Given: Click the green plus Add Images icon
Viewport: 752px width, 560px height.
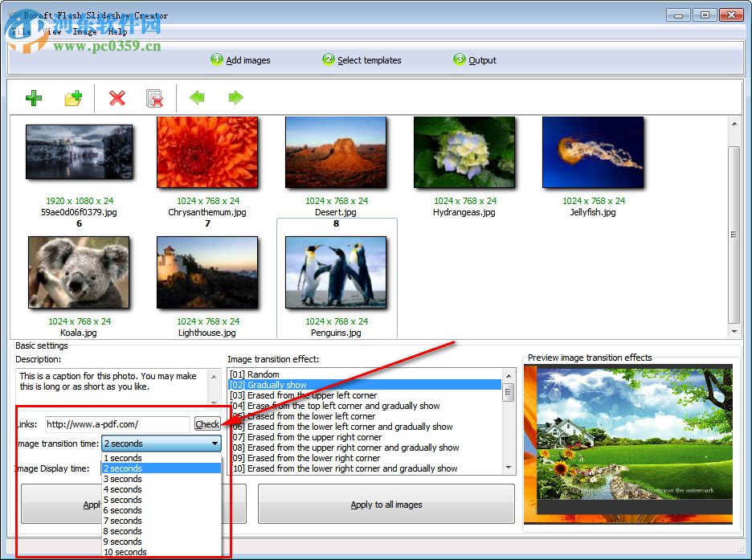Looking at the screenshot, I should coord(34,98).
